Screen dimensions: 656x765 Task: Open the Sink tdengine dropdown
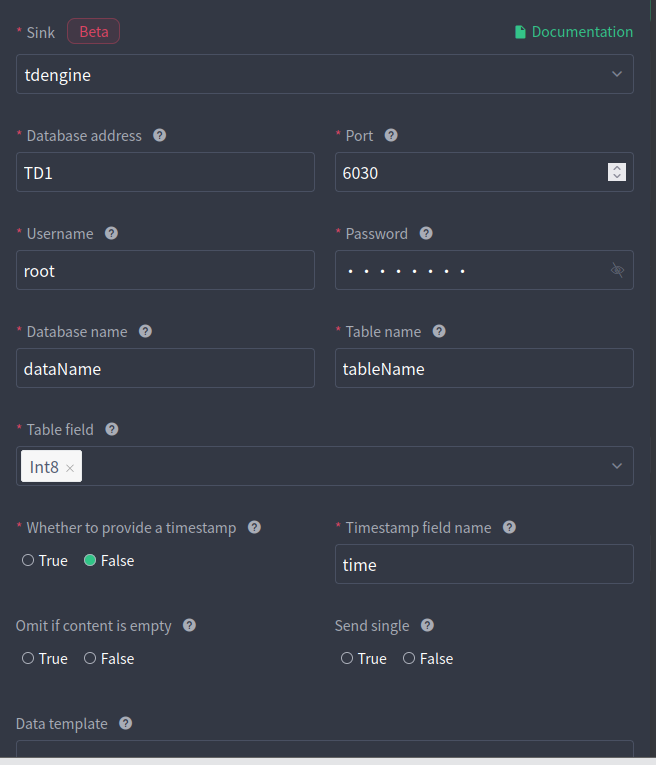325,74
